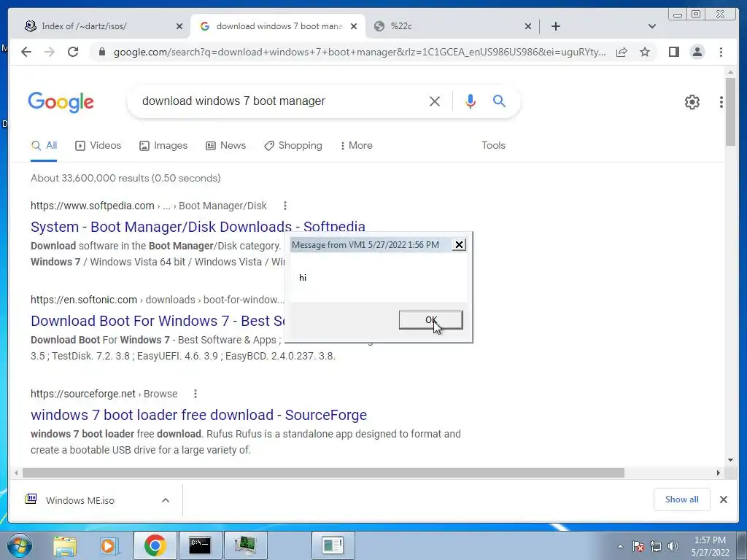
Task: Open options for the SourceForge result
Action: tap(196, 394)
